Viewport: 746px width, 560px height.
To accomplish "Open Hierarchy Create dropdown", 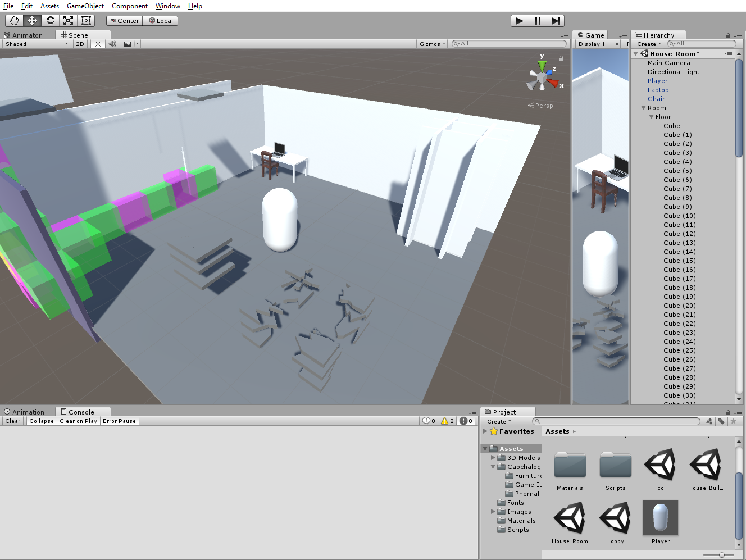I will (x=649, y=44).
